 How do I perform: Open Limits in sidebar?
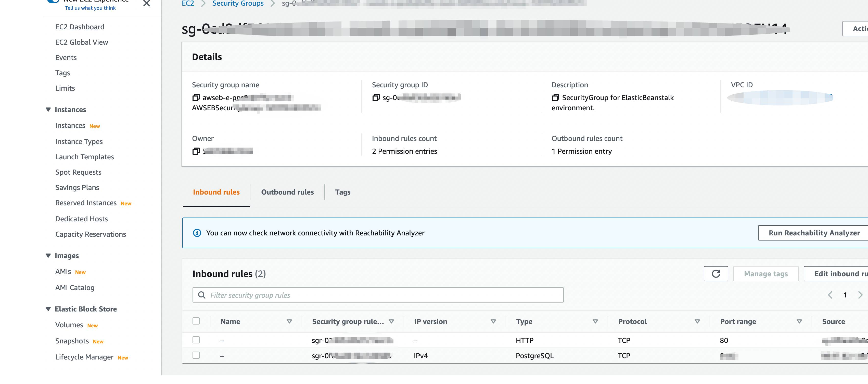coord(65,88)
